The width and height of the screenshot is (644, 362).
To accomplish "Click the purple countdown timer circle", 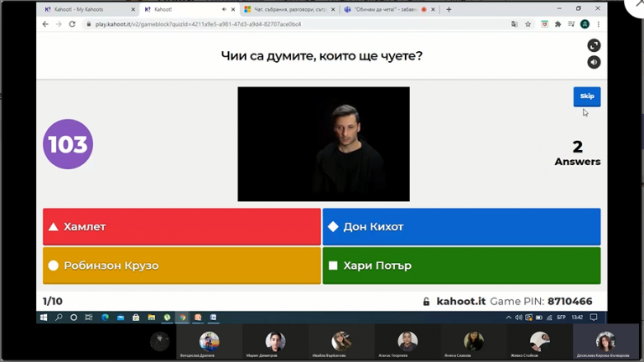I will [x=68, y=144].
